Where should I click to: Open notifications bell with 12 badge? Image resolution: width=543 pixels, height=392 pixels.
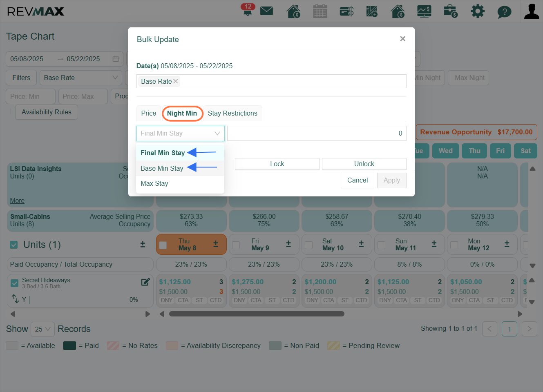[248, 10]
